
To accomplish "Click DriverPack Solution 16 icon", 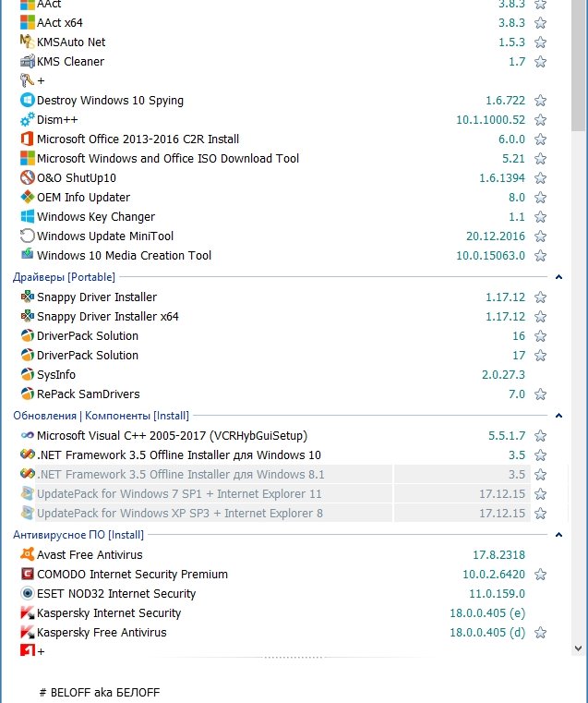I will point(28,335).
